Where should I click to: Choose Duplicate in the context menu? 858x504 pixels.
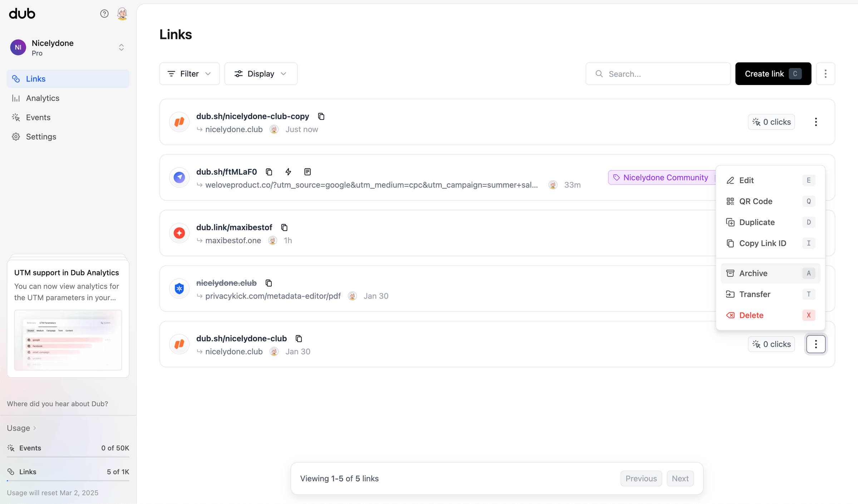pyautogui.click(x=770, y=222)
